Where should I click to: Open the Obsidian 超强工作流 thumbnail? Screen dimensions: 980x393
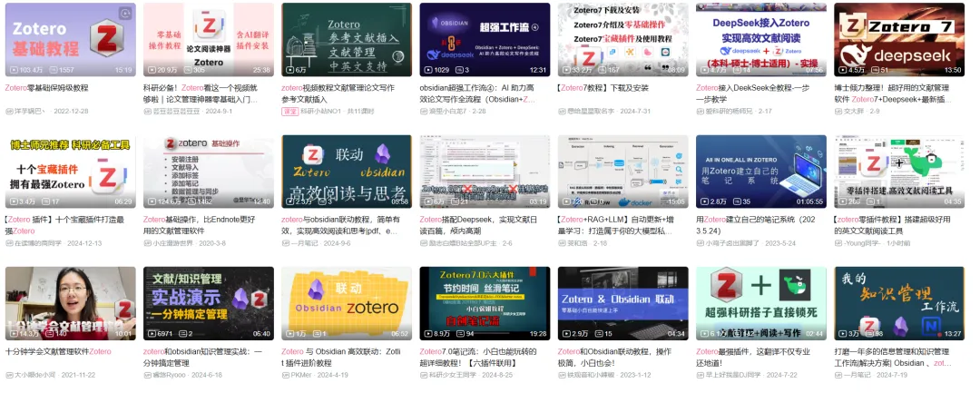(485, 39)
